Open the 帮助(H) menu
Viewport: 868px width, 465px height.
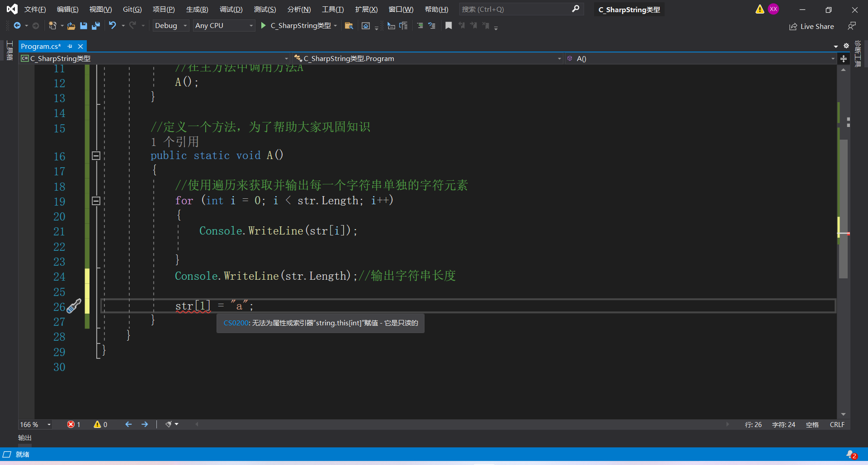click(437, 9)
